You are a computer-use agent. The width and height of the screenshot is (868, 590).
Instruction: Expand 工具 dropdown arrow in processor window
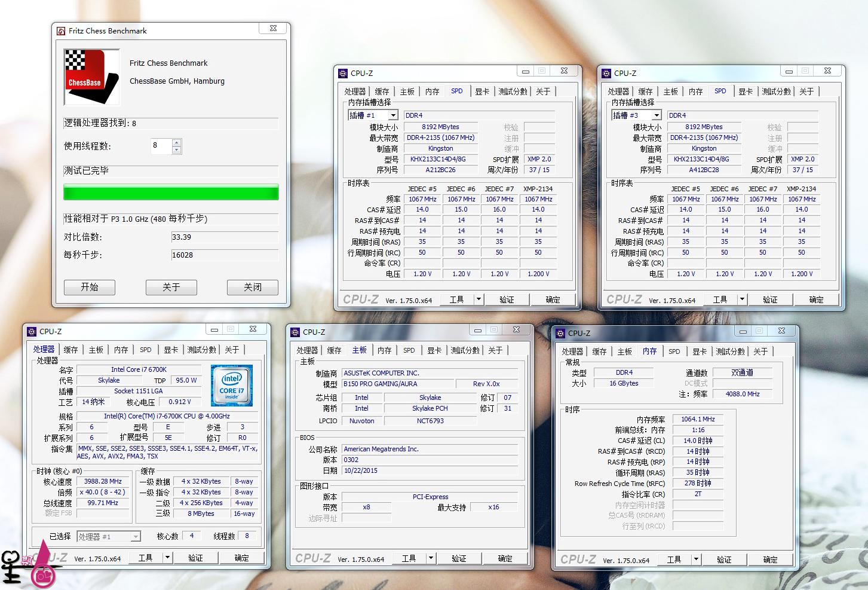pos(167,558)
